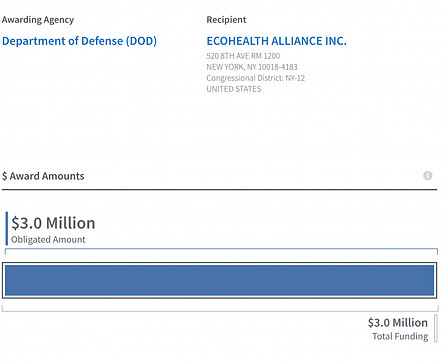Screen dimensions: 444x361
Task: Select the $3.0 Million total funding figure
Action: click(x=398, y=322)
